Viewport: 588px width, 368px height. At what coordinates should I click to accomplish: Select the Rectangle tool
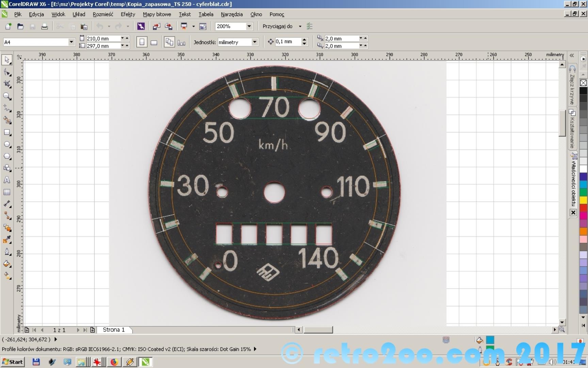point(7,133)
